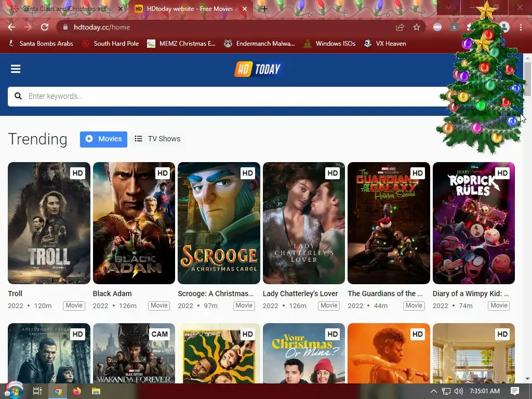Go back with the browser back arrow
This screenshot has height=399, width=532.
pyautogui.click(x=11, y=27)
